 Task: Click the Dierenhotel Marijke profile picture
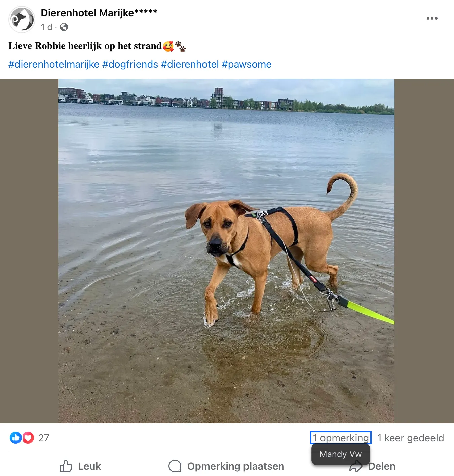[22, 20]
